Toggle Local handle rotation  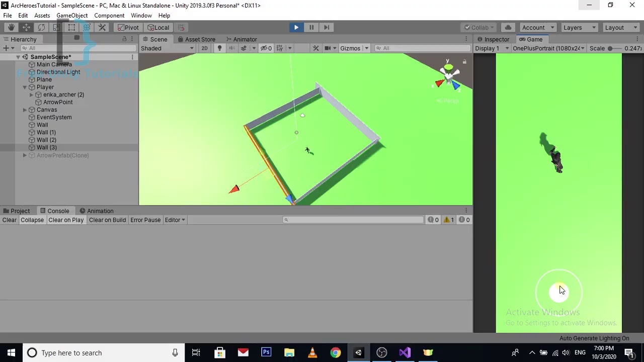coord(158,28)
